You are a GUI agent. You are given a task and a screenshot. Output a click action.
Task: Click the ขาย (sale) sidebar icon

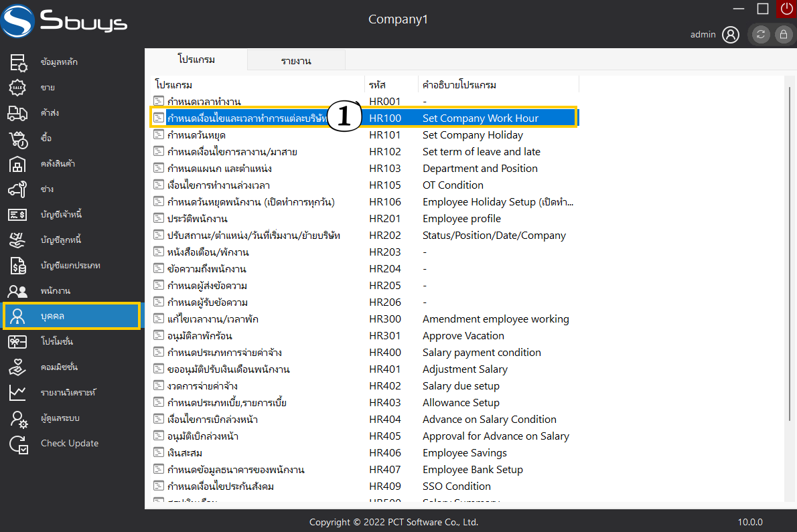tap(17, 88)
